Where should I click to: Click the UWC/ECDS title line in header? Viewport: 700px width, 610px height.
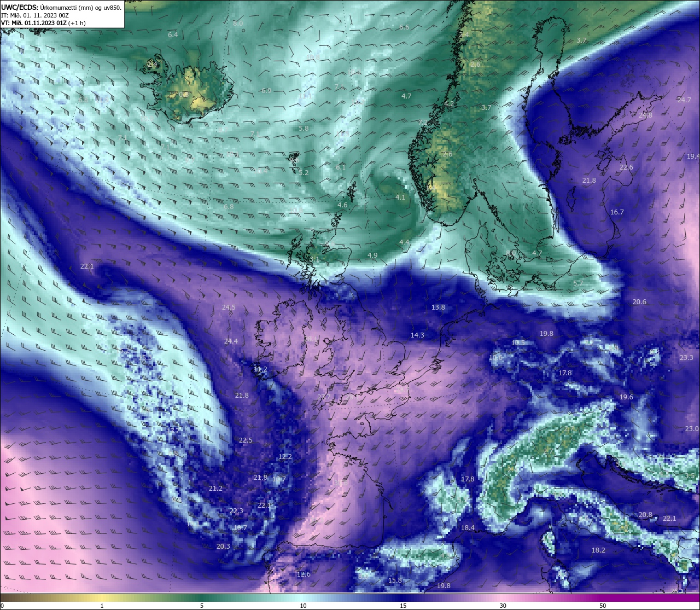[x=61, y=7]
